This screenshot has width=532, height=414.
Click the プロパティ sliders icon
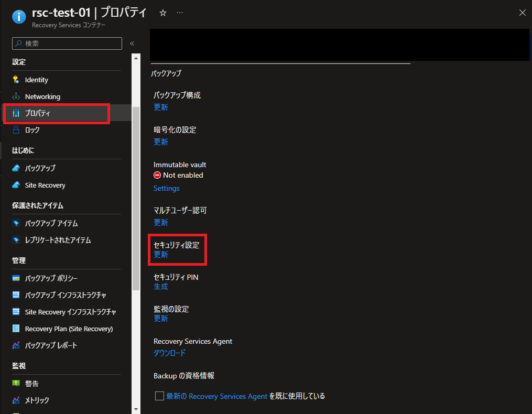16,113
